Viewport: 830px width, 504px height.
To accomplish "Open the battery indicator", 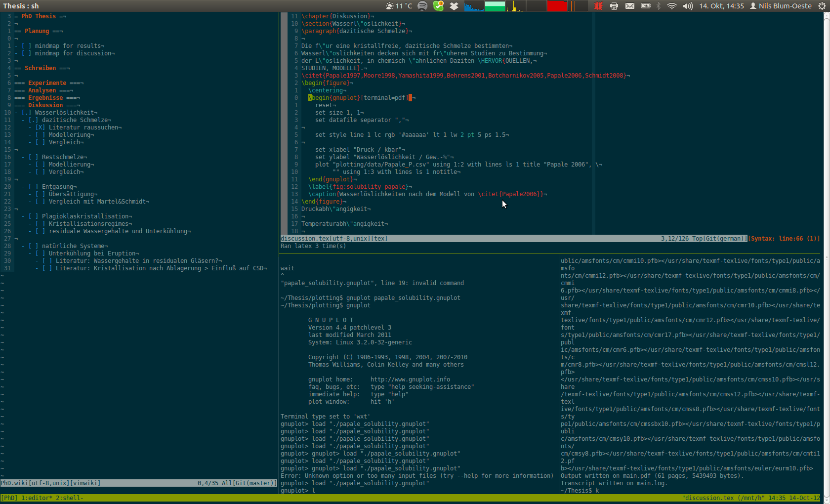I will tap(646, 6).
